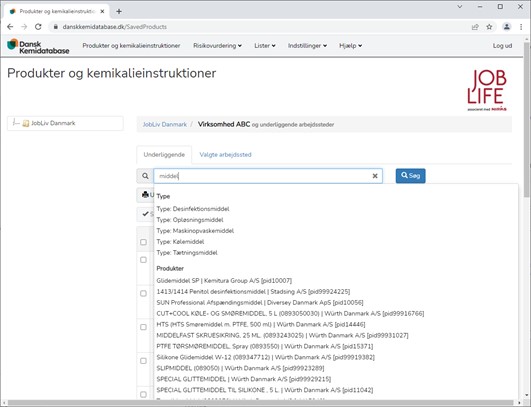Click JobLiv Danmark folder icon in tree
This screenshot has height=407, width=531.
pyautogui.click(x=26, y=123)
